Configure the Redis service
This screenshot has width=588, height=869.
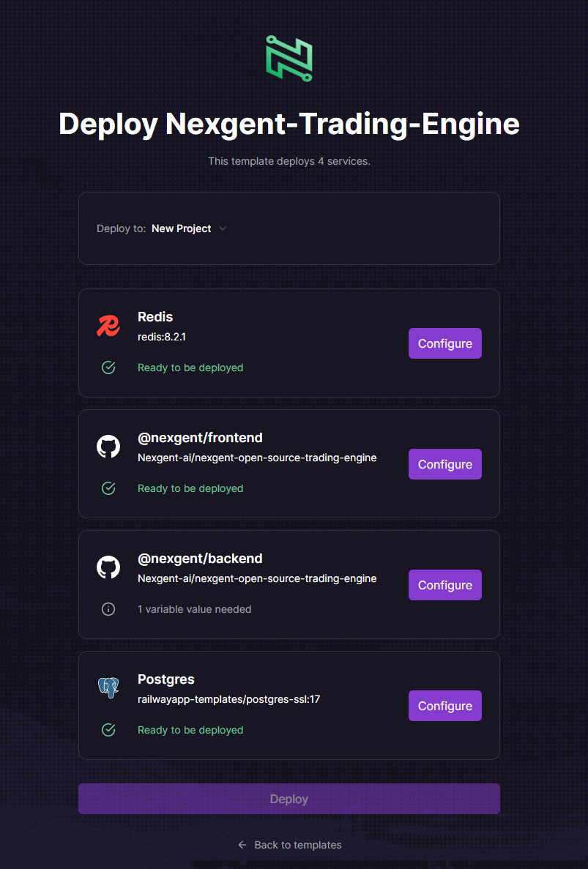(444, 343)
